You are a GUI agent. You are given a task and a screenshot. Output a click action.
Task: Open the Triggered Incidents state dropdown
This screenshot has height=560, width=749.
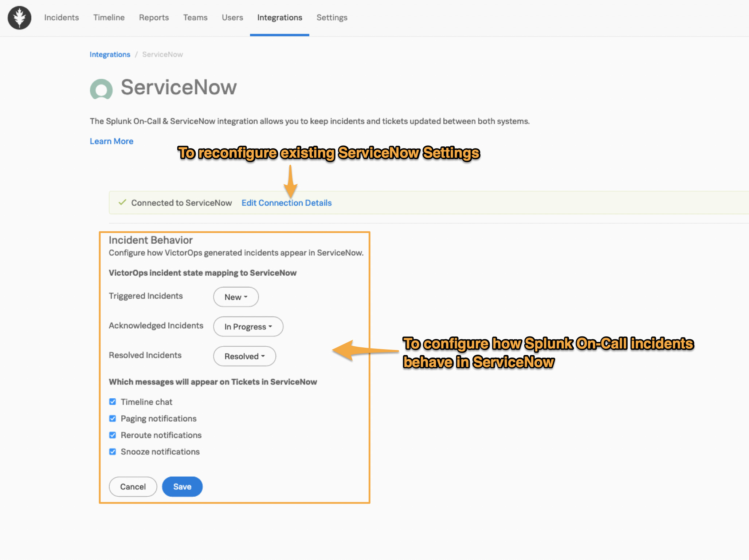235,297
